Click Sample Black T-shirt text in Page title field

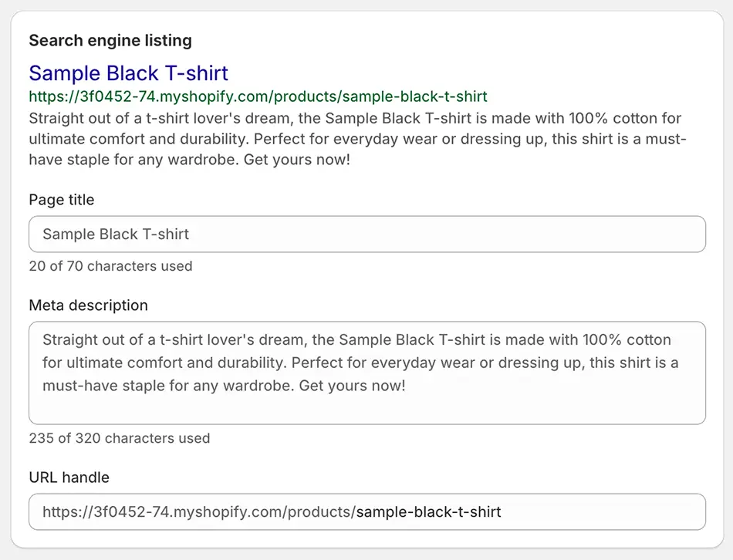[116, 234]
